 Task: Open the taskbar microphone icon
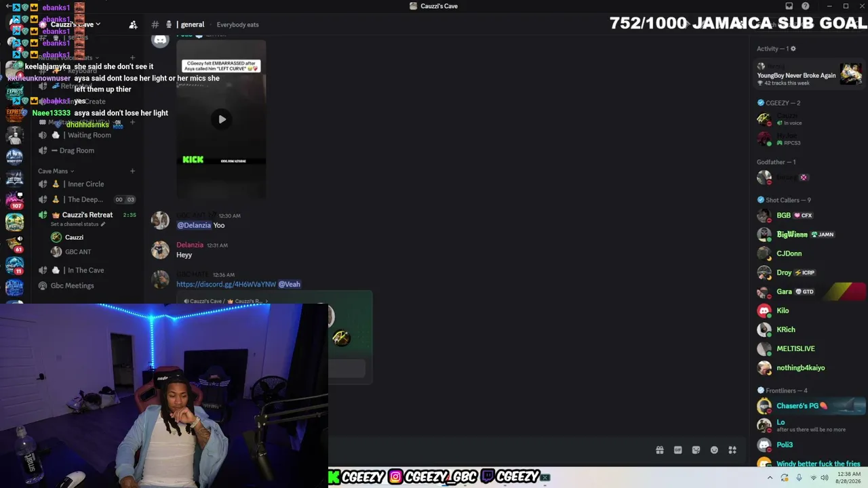click(799, 478)
